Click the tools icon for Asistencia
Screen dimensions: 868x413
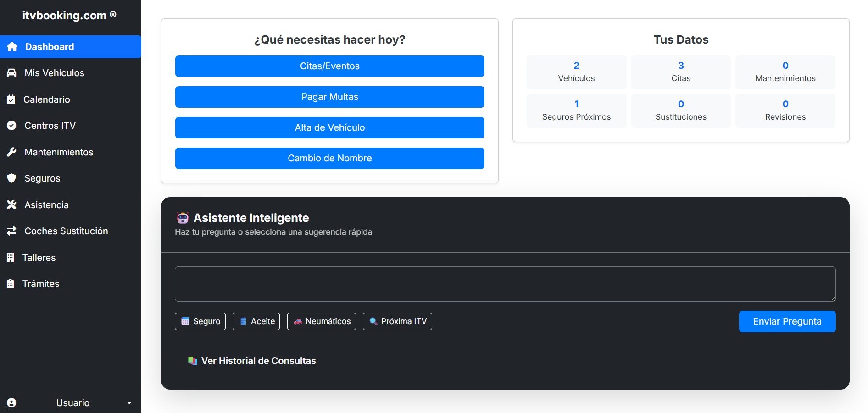[x=11, y=205]
